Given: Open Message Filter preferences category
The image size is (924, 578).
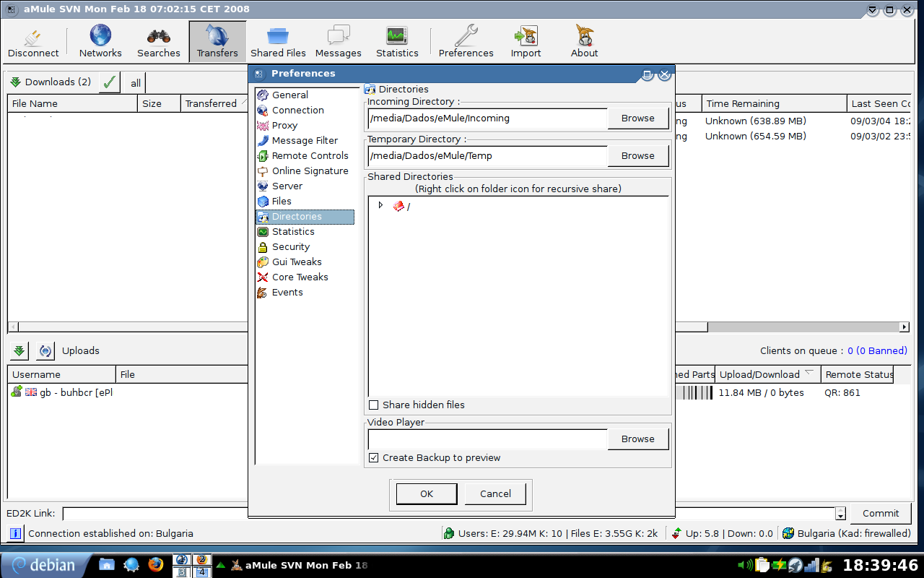Looking at the screenshot, I should (x=305, y=140).
